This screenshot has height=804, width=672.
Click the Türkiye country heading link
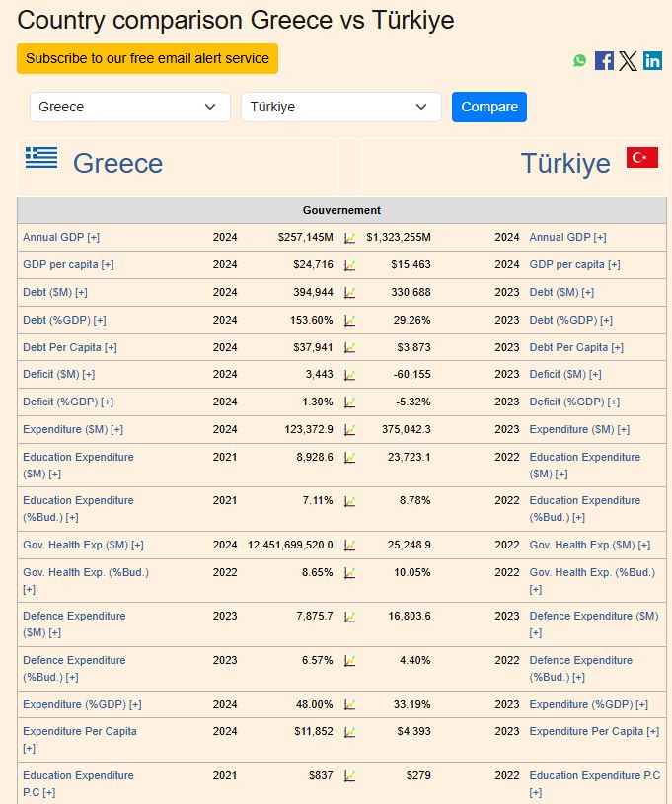(x=565, y=164)
